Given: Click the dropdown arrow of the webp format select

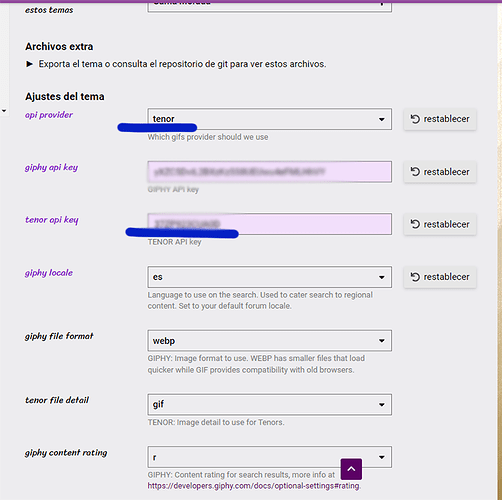Looking at the screenshot, I should coord(382,341).
